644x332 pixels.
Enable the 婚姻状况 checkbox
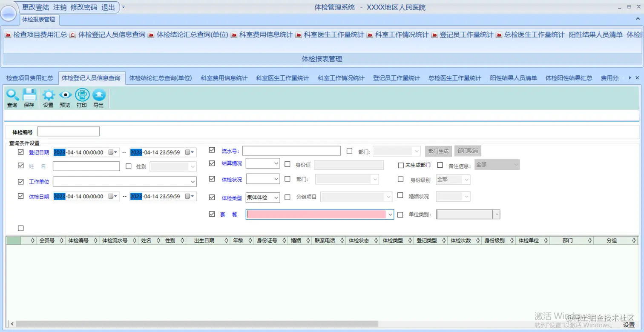[x=400, y=195]
